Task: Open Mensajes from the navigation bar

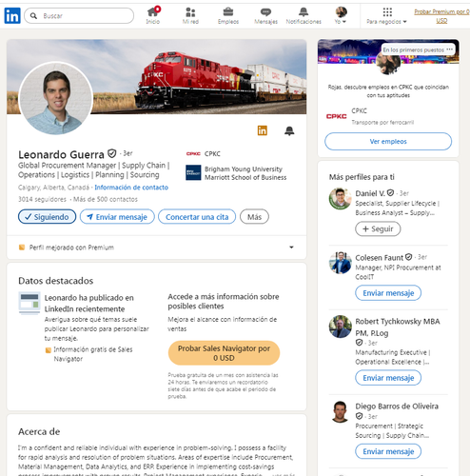Action: click(265, 15)
